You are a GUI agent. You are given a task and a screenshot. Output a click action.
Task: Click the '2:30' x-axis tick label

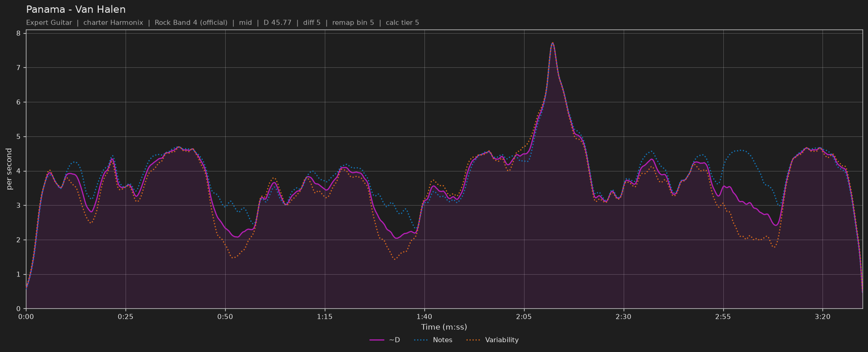[623, 317]
